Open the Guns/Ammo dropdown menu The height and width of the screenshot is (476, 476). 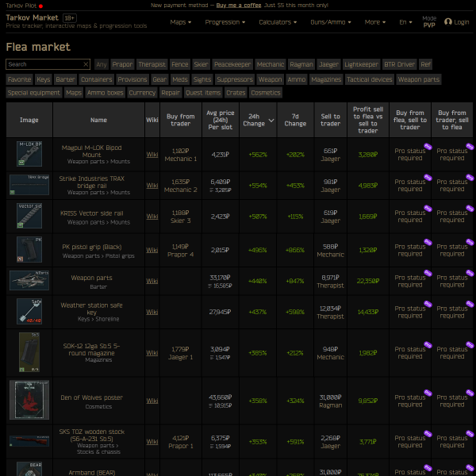point(331,22)
